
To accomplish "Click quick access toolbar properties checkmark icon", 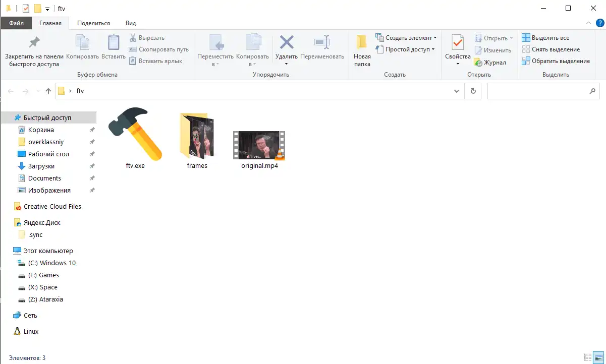I will (26, 9).
